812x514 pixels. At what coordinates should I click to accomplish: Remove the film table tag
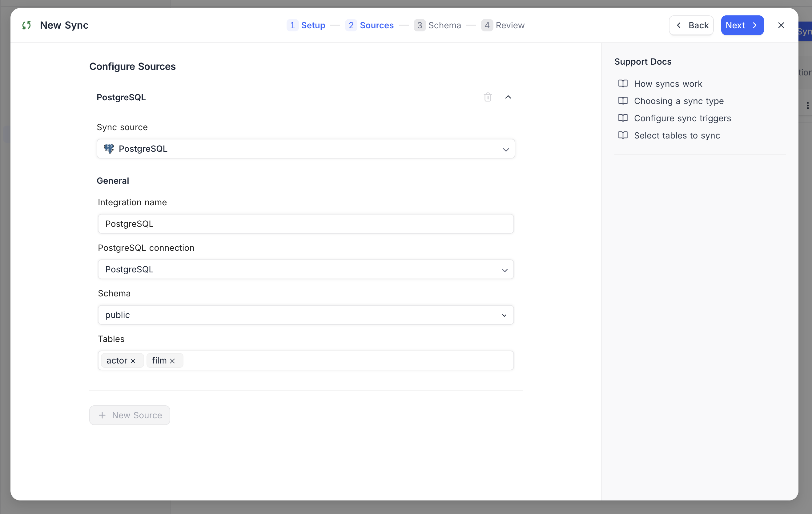[172, 361]
